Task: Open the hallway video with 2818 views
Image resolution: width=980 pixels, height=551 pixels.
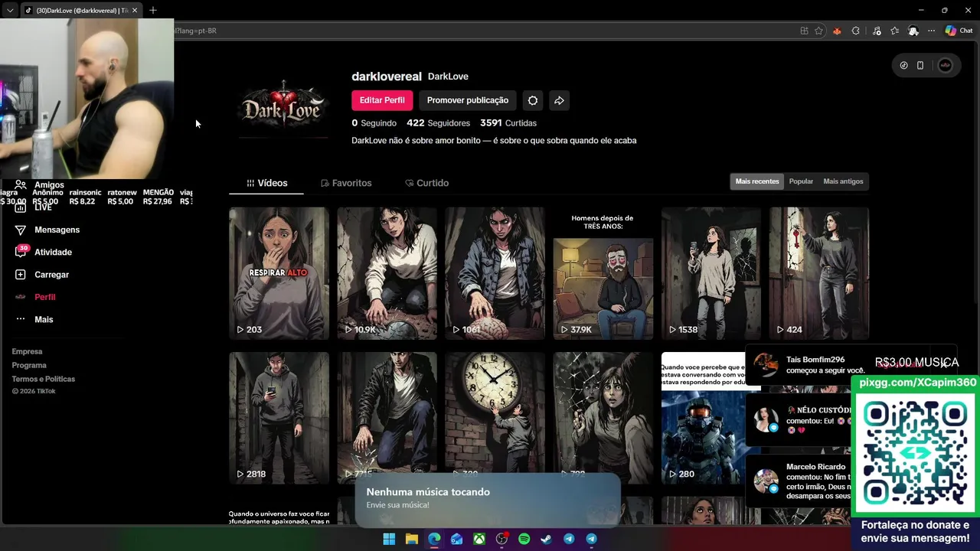Action: coord(279,418)
